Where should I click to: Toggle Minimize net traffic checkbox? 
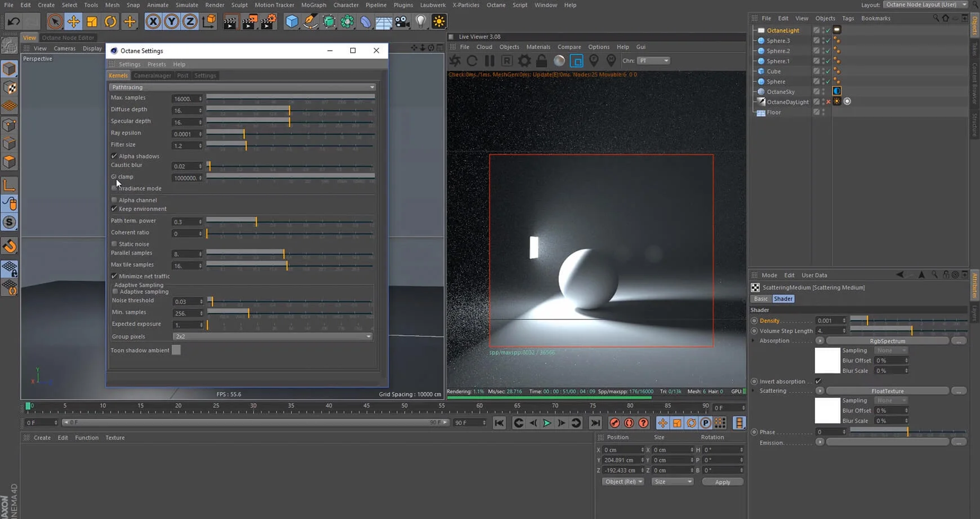114,276
